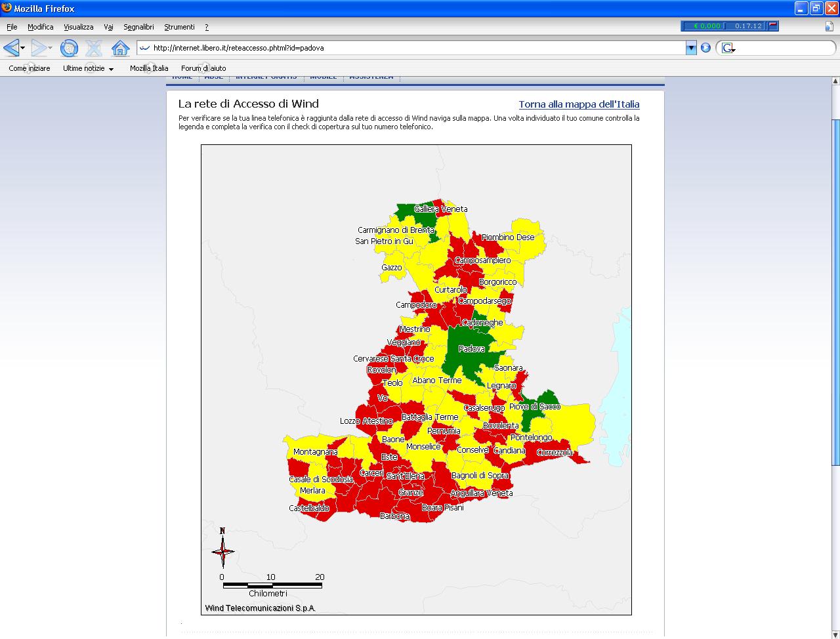The image size is (840, 639).
Task: Click Mestrino on the map
Action: 415,329
